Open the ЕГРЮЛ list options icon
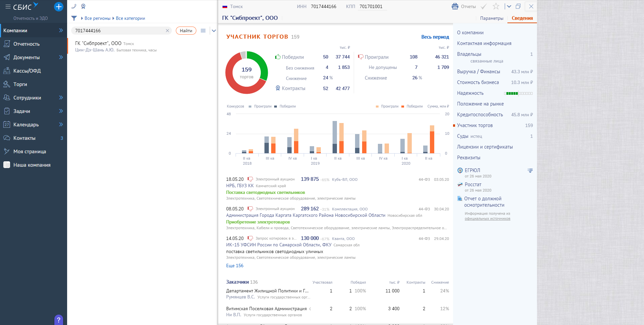 point(530,171)
